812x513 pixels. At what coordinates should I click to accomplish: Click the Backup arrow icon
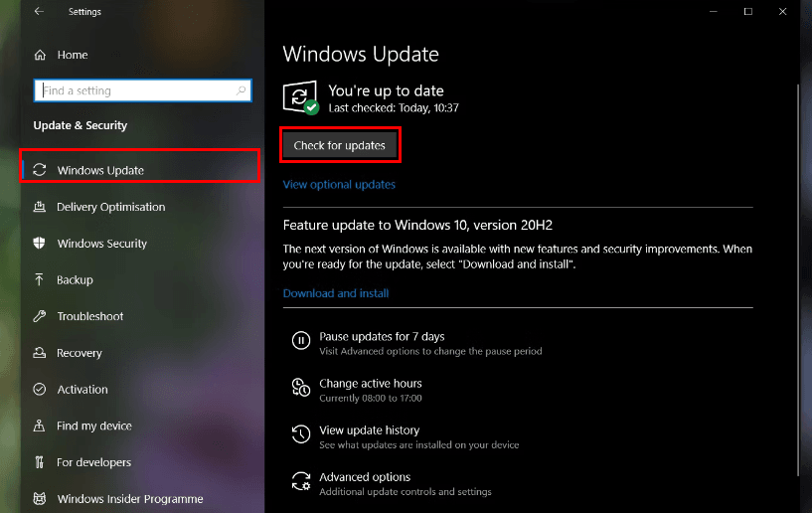click(40, 279)
